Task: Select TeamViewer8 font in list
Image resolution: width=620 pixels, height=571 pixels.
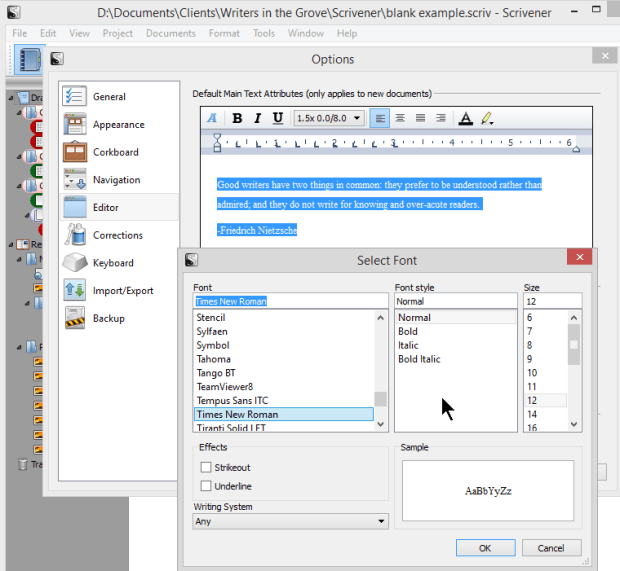Action: point(284,387)
